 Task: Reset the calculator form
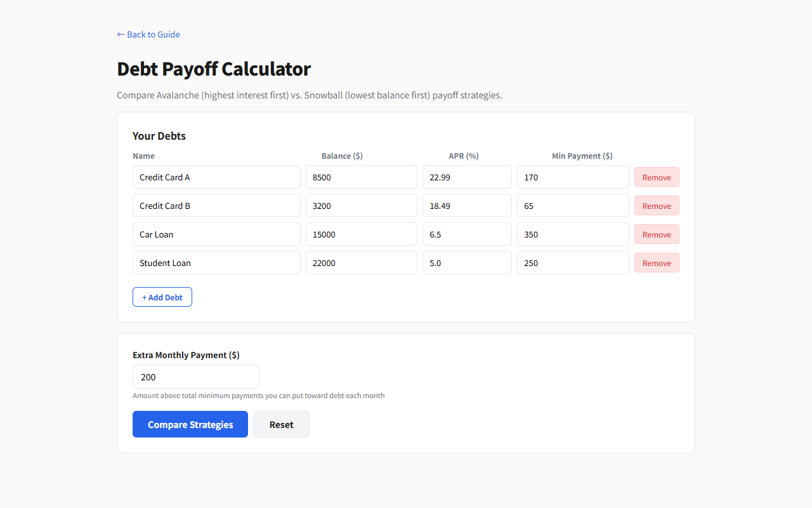pos(281,424)
